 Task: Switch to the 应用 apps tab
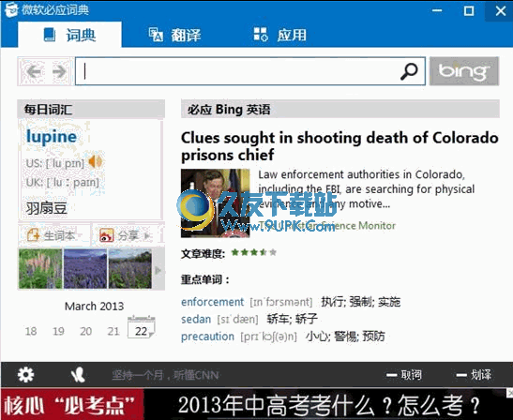(x=280, y=35)
